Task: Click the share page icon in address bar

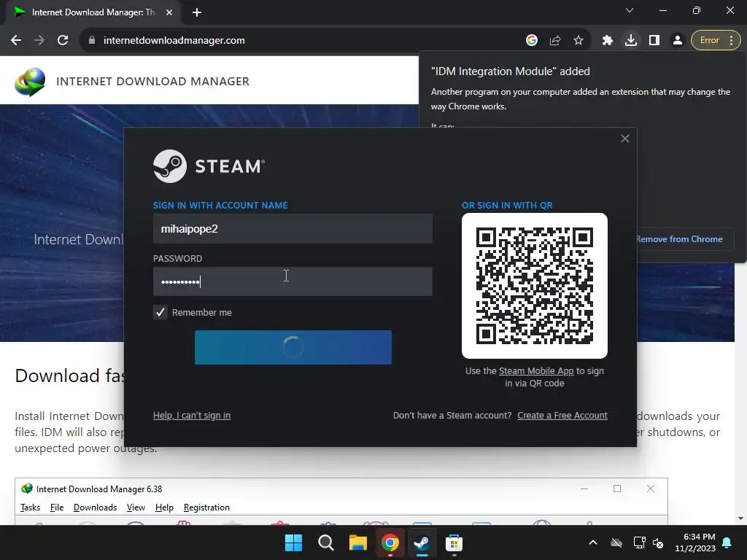Action: pos(555,41)
